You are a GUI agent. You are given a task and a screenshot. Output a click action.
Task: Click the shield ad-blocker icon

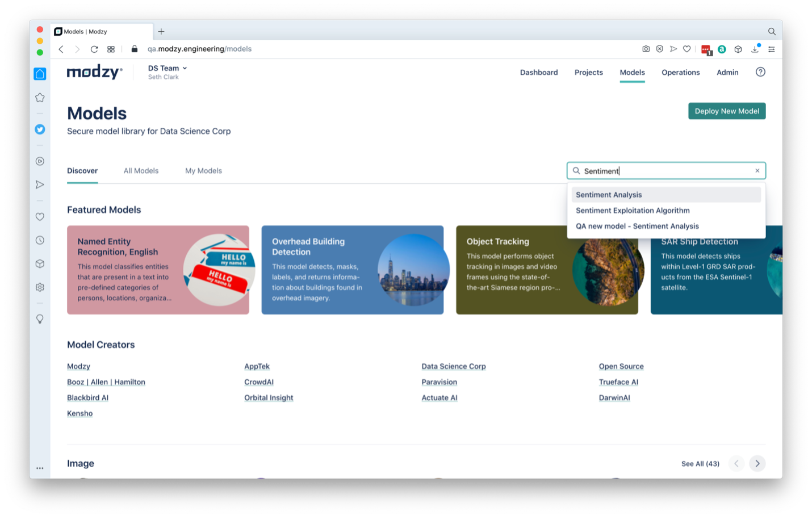[660, 49]
